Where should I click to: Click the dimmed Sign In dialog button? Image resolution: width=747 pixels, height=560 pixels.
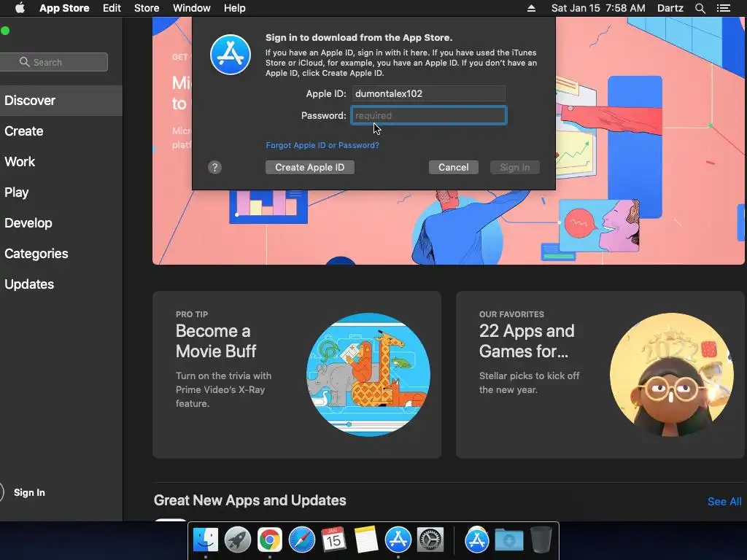click(x=515, y=167)
